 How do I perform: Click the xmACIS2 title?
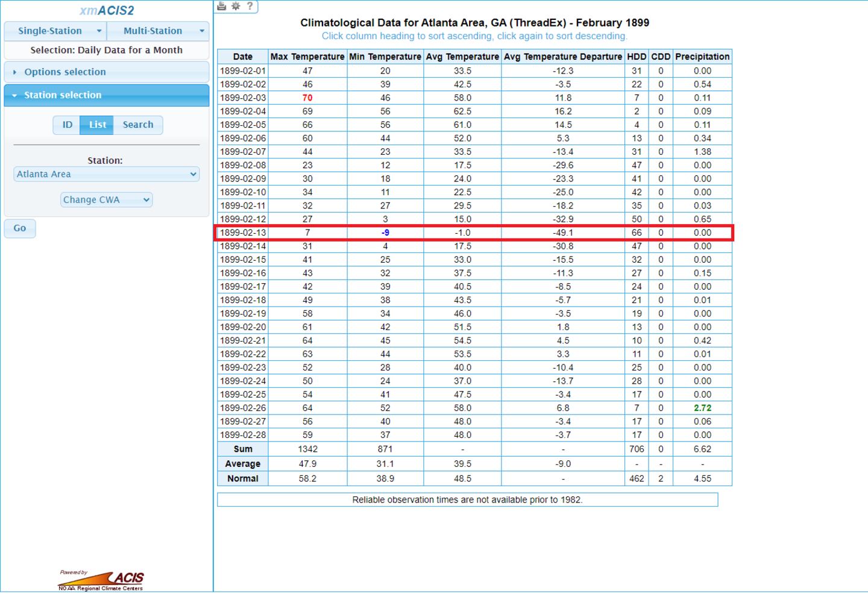click(107, 10)
